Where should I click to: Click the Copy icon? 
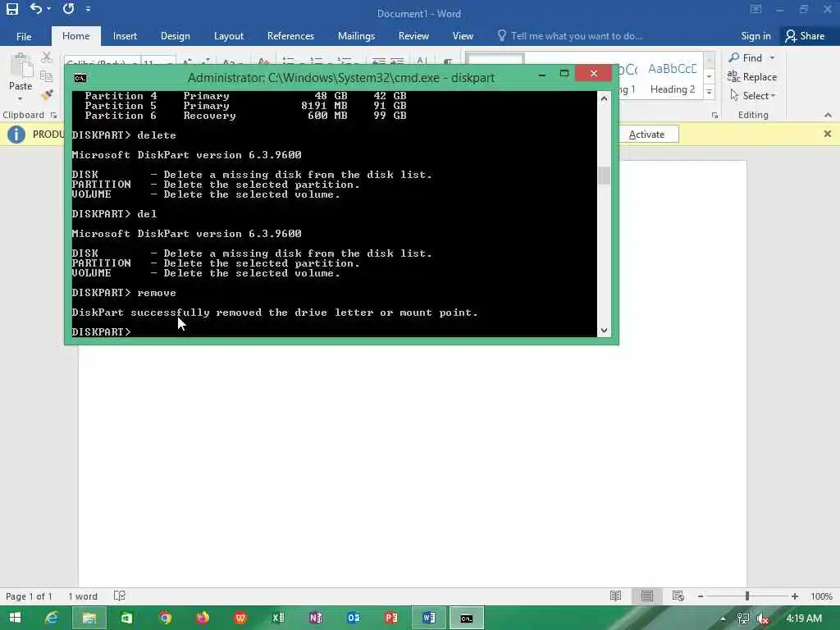[x=47, y=76]
